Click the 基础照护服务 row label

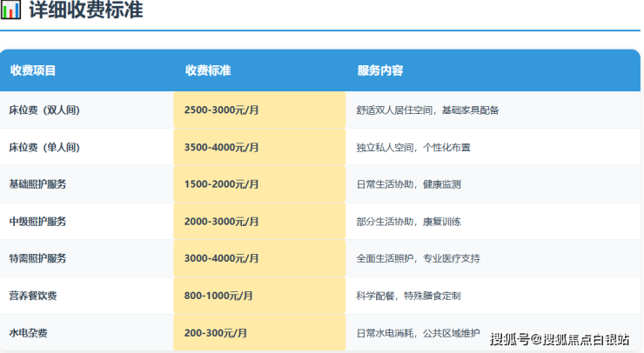pyautogui.click(x=37, y=184)
